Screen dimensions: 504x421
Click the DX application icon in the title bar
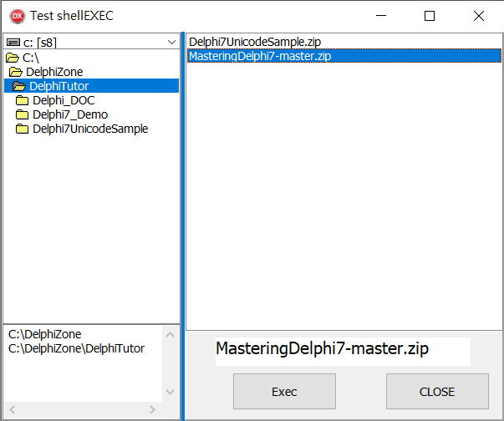click(x=17, y=16)
